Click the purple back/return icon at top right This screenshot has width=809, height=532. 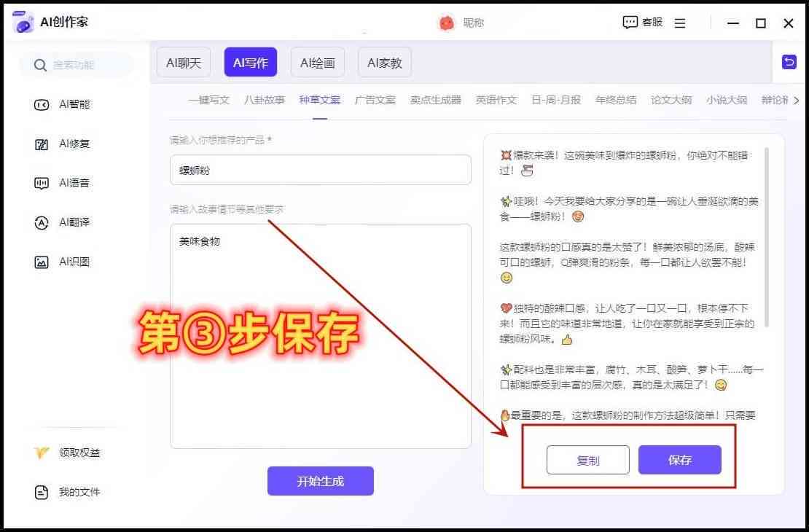pyautogui.click(x=789, y=62)
